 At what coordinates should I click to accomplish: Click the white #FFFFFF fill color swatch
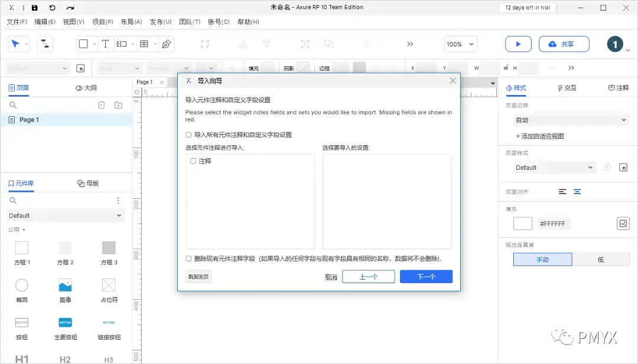click(x=522, y=223)
